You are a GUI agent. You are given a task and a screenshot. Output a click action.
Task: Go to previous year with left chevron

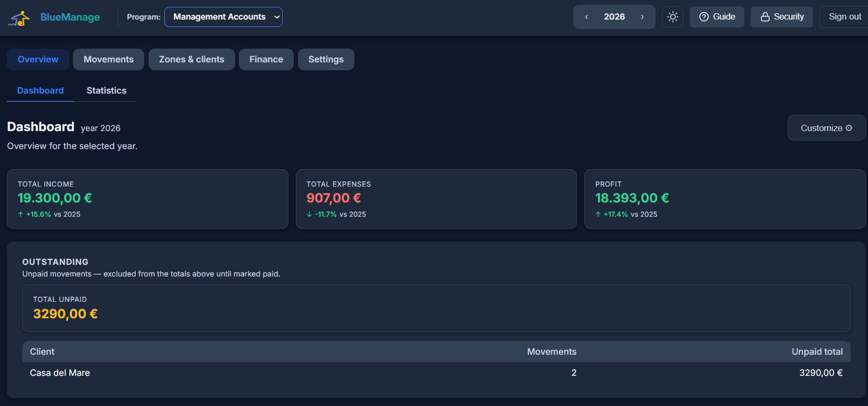tap(586, 17)
